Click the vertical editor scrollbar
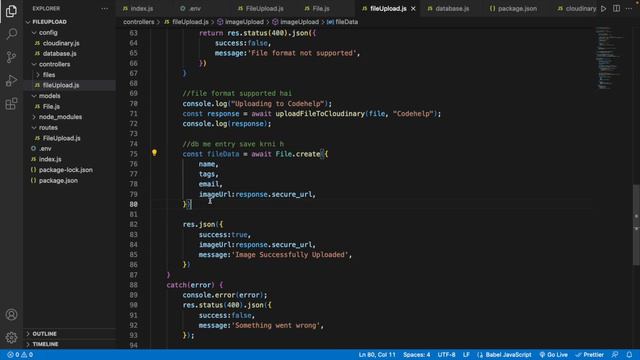 [x=636, y=224]
